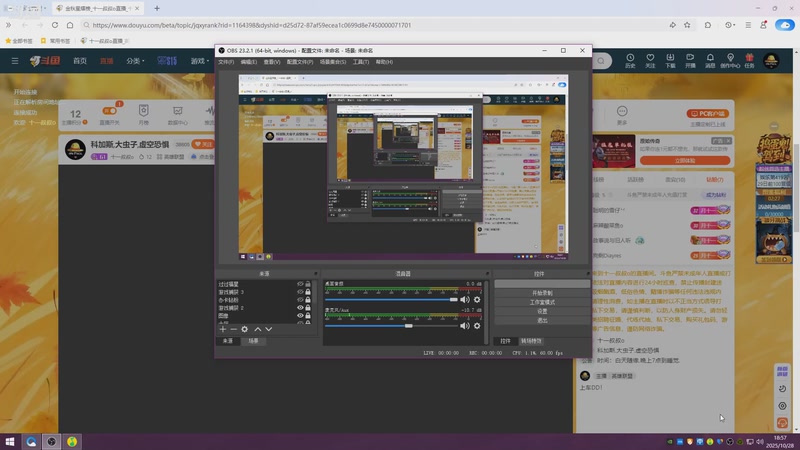Mute the 麦克风/Aux speaker icon
The image size is (800, 450).
pyautogui.click(x=465, y=326)
